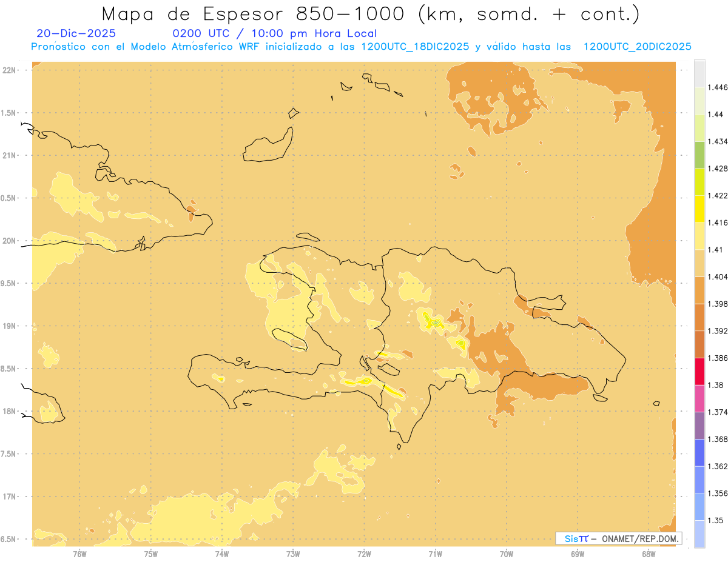Click the purple colorbar swatch above 1.368

699,426
